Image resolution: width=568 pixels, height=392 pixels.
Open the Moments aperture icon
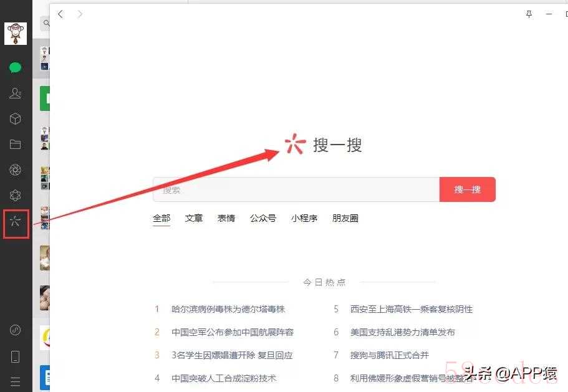click(15, 170)
